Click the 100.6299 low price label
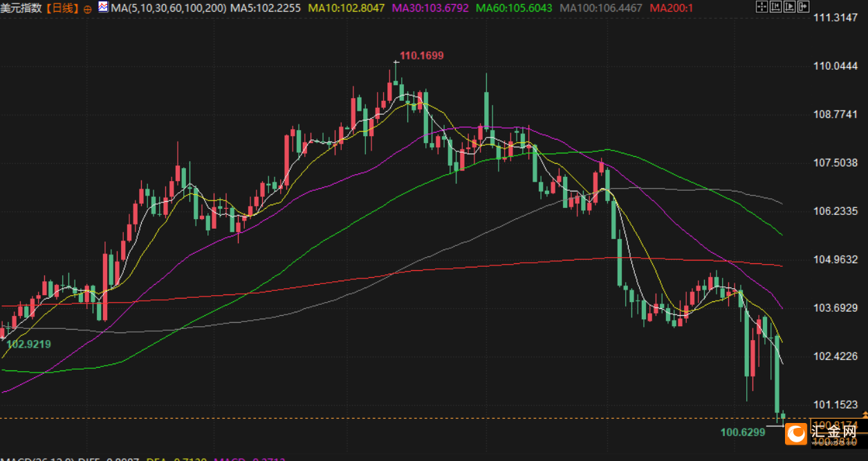This screenshot has height=461, width=868. click(x=743, y=433)
